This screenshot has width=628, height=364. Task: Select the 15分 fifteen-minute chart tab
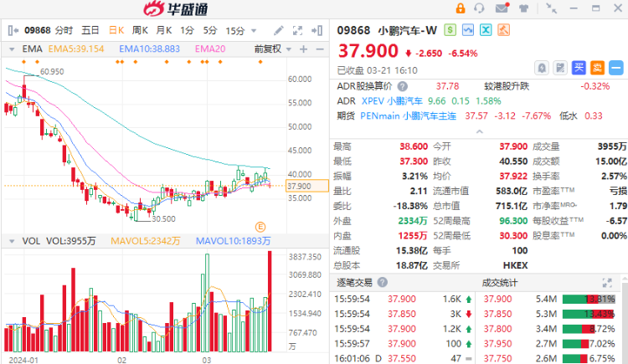click(x=235, y=30)
